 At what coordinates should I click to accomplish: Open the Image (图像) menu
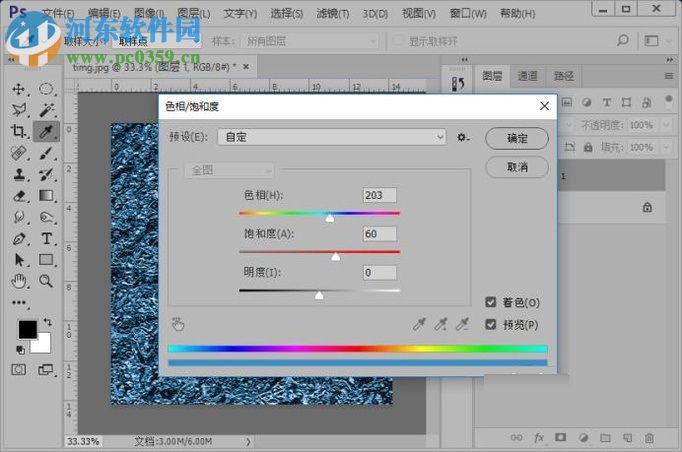149,14
